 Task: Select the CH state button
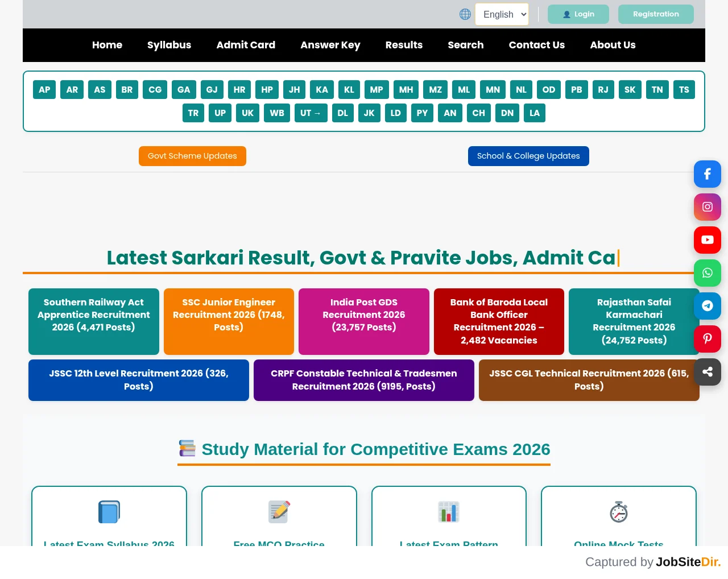click(x=479, y=113)
